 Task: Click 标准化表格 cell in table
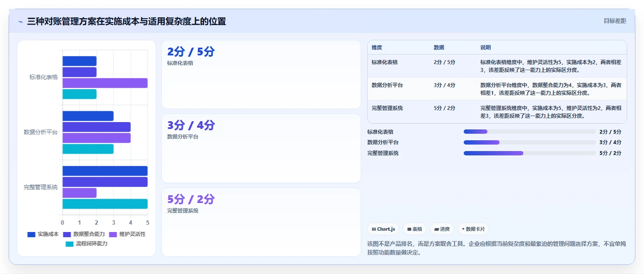(384, 62)
